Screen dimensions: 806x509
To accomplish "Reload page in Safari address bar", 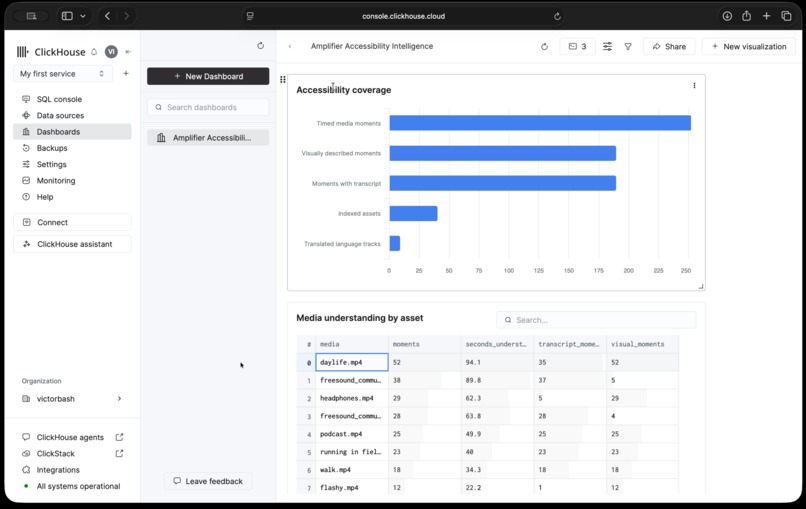I will click(x=557, y=16).
